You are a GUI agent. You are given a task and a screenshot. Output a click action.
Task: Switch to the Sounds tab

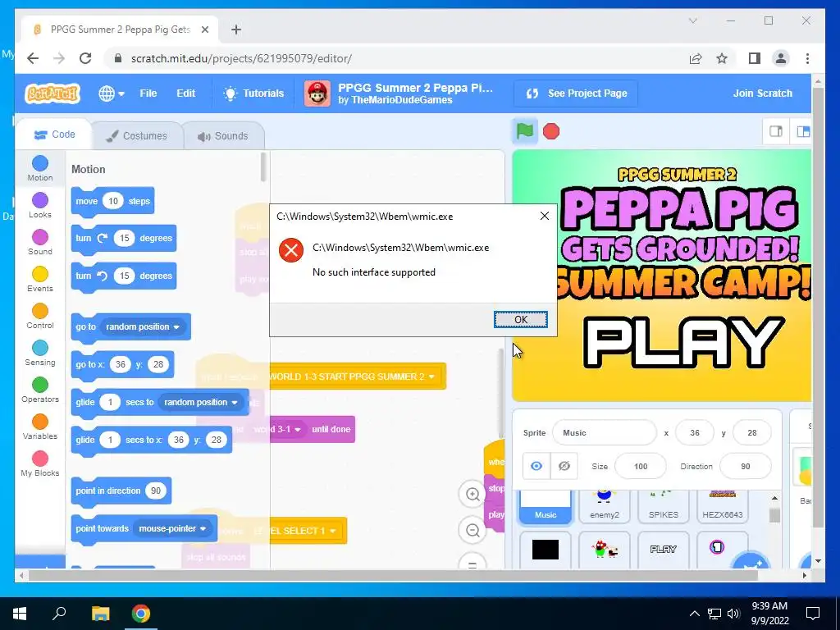(x=223, y=136)
